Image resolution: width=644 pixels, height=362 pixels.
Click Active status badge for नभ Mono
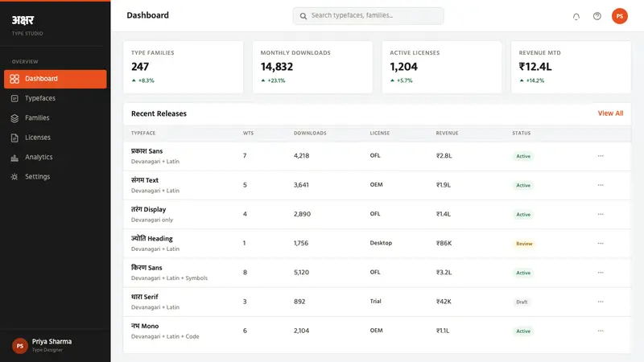(522, 331)
